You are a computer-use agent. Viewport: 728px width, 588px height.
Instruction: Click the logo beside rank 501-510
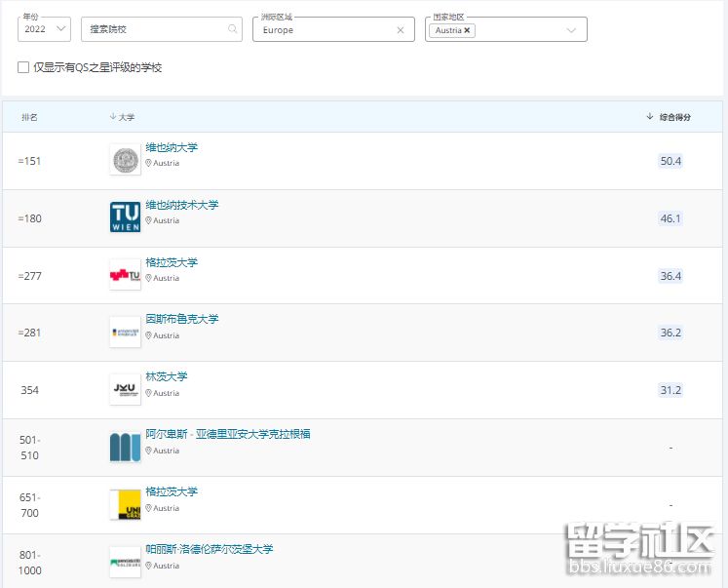coord(125,447)
